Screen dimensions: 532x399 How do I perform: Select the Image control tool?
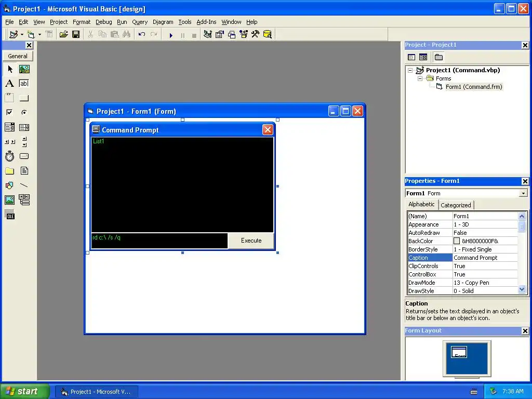[x=10, y=200]
